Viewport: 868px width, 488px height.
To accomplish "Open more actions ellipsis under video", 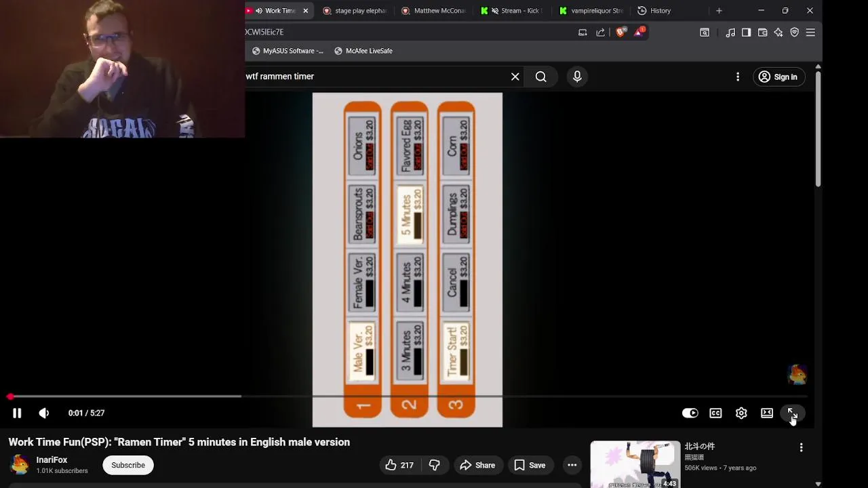I will click(572, 465).
